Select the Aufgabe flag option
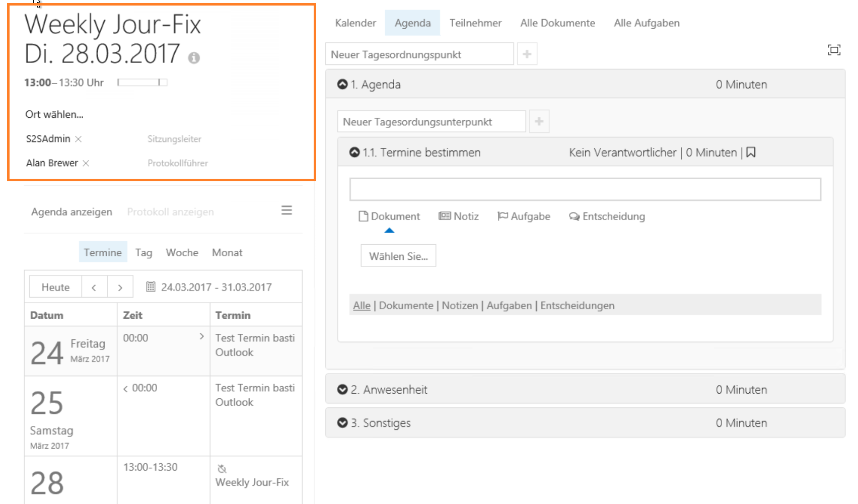This screenshot has height=504, width=858. (x=524, y=217)
